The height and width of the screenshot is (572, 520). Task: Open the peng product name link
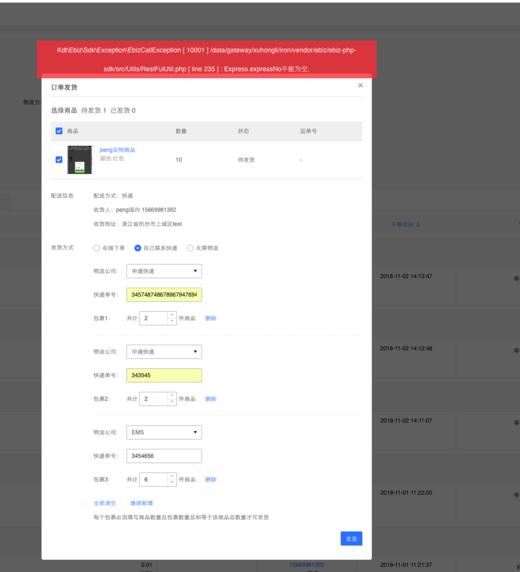pyautogui.click(x=117, y=150)
